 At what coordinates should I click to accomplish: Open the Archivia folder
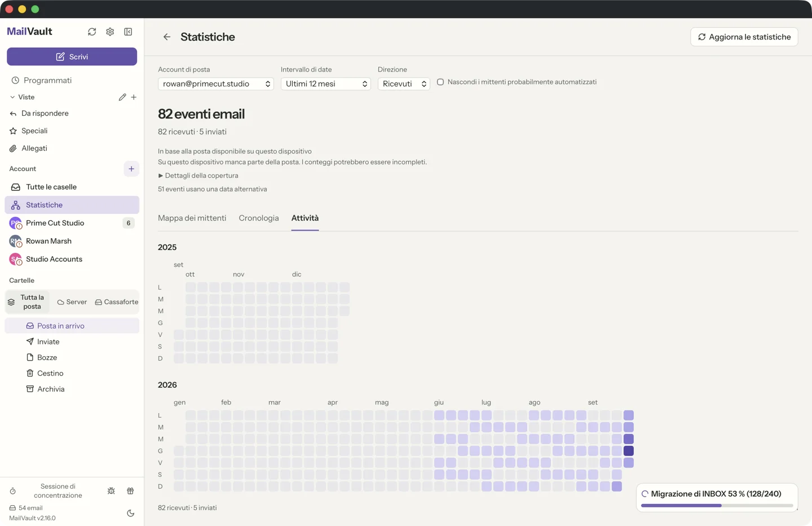pyautogui.click(x=72, y=389)
